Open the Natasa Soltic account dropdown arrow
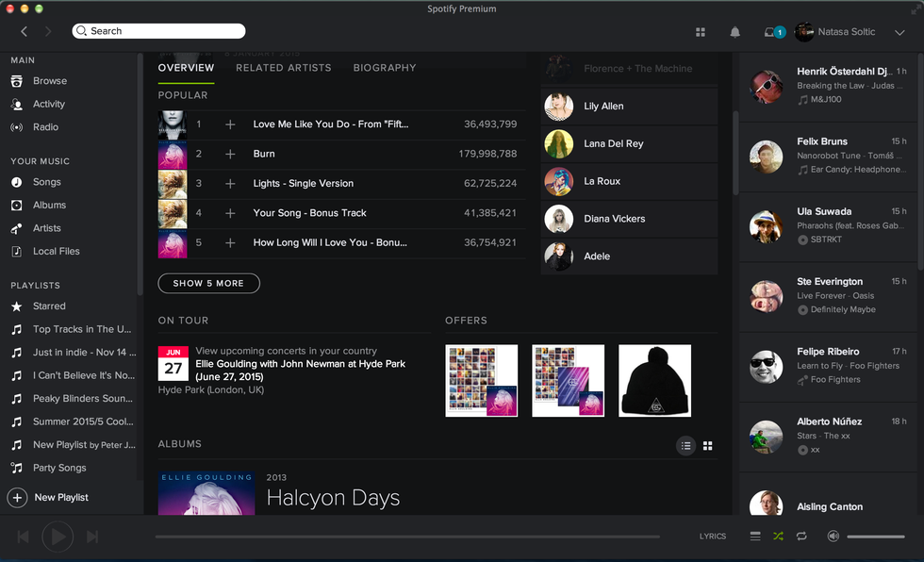This screenshot has width=924, height=562. [x=899, y=32]
